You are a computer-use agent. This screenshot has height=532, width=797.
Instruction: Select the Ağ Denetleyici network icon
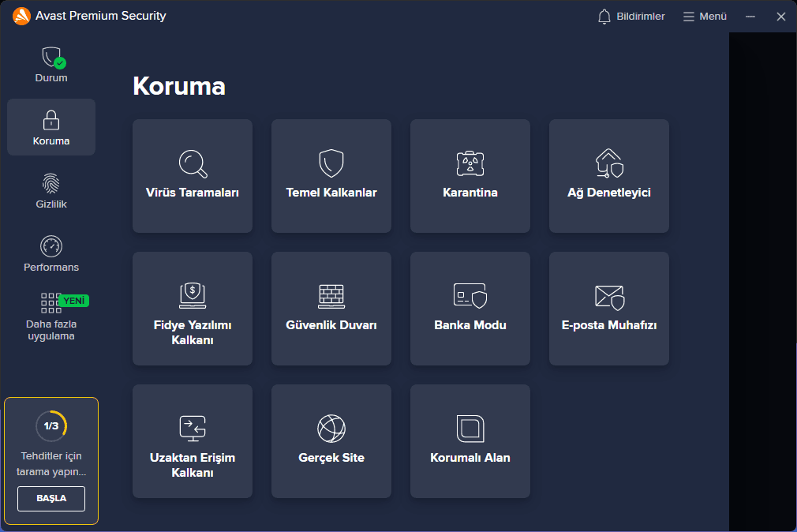point(609,163)
